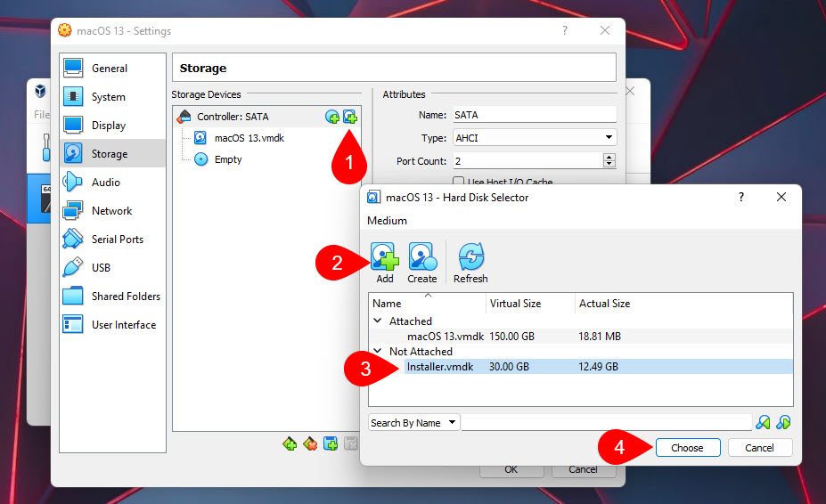
Task: Click the add hard disk icon on the SATA controller
Action: (x=350, y=117)
